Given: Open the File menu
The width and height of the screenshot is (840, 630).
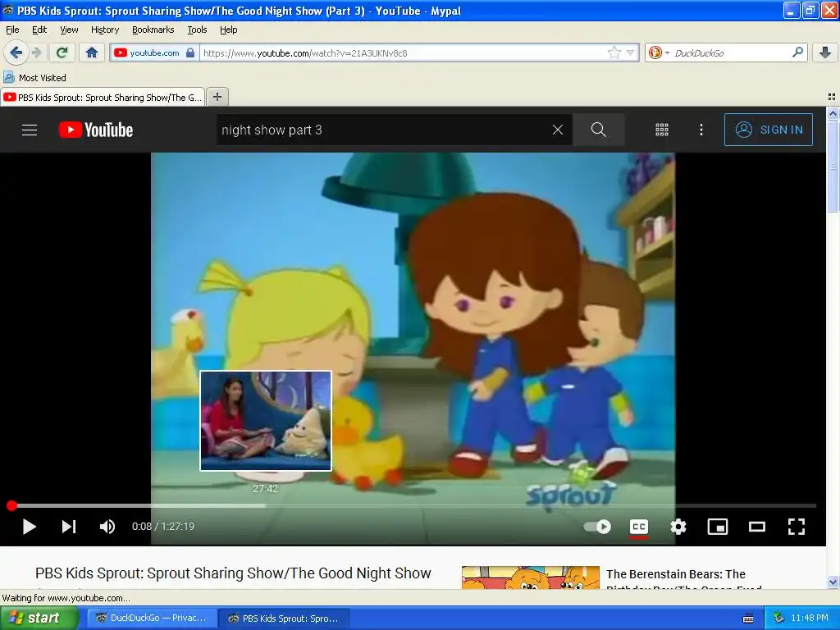Looking at the screenshot, I should [x=12, y=30].
